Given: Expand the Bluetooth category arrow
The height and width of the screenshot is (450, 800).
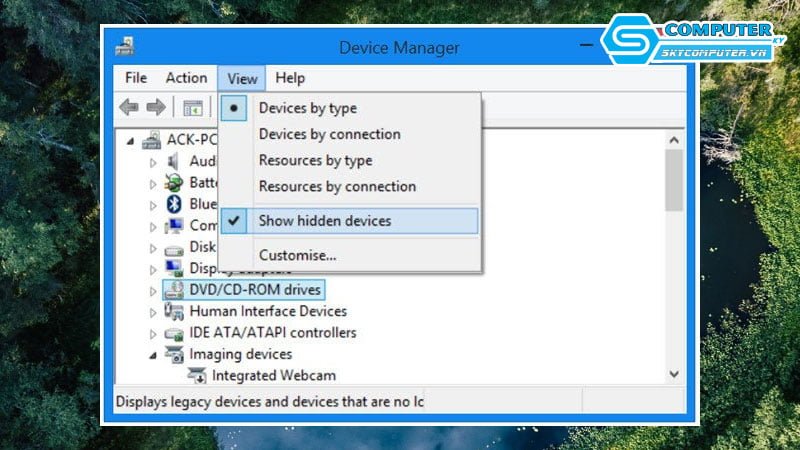Looking at the screenshot, I should tap(153, 206).
